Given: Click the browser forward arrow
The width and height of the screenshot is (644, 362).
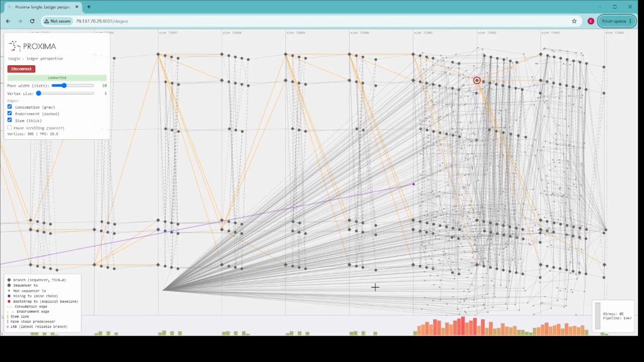Looking at the screenshot, I should coord(20,21).
